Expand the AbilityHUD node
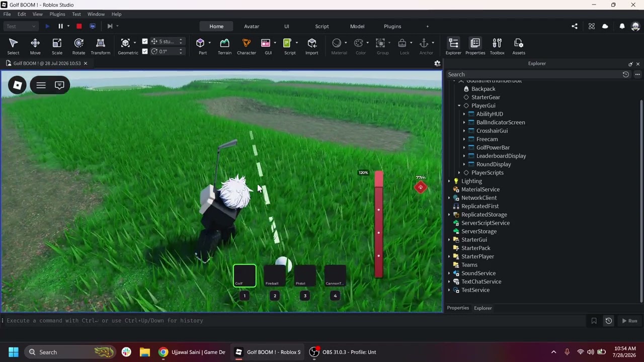The image size is (644, 362). pyautogui.click(x=464, y=114)
